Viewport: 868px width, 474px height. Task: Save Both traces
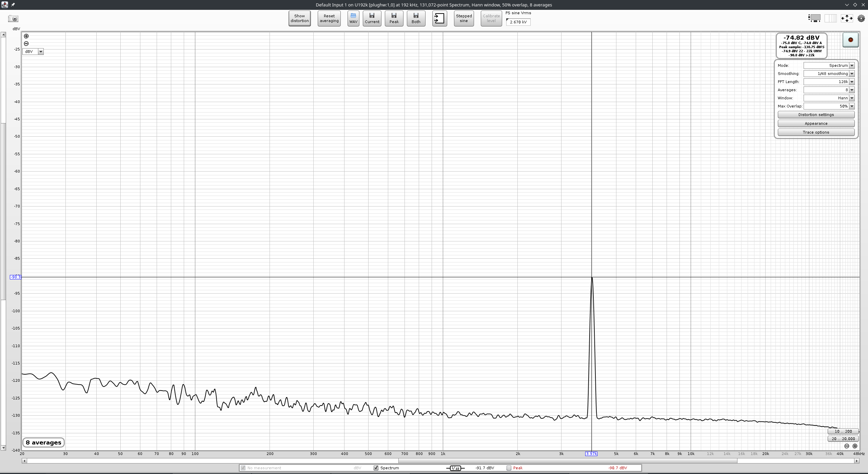point(416,18)
